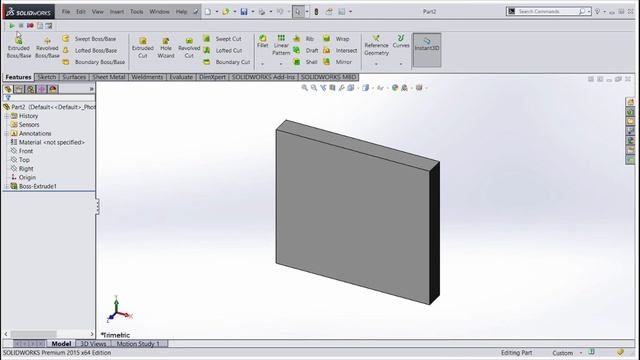Expand the Curves dropdown arrow
The image size is (640, 360).
(401, 64)
